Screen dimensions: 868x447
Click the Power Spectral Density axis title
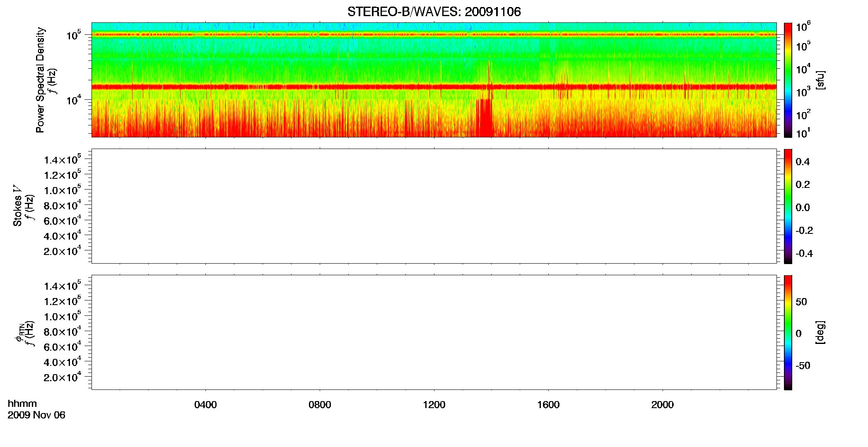click(x=40, y=80)
